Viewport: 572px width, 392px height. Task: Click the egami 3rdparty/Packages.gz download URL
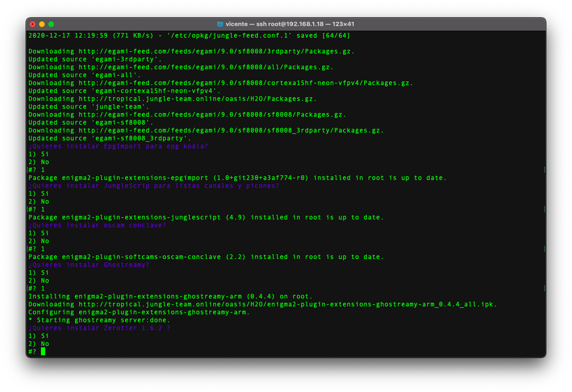coord(216,51)
